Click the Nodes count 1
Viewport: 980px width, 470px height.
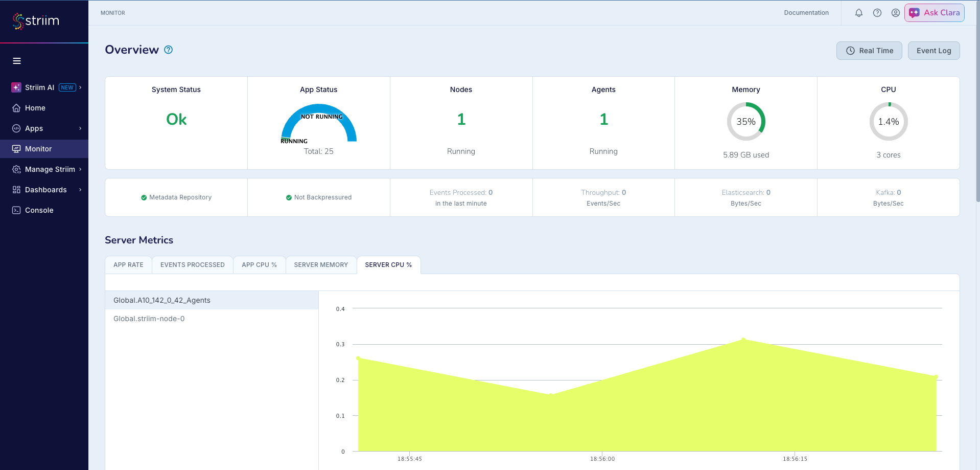461,119
